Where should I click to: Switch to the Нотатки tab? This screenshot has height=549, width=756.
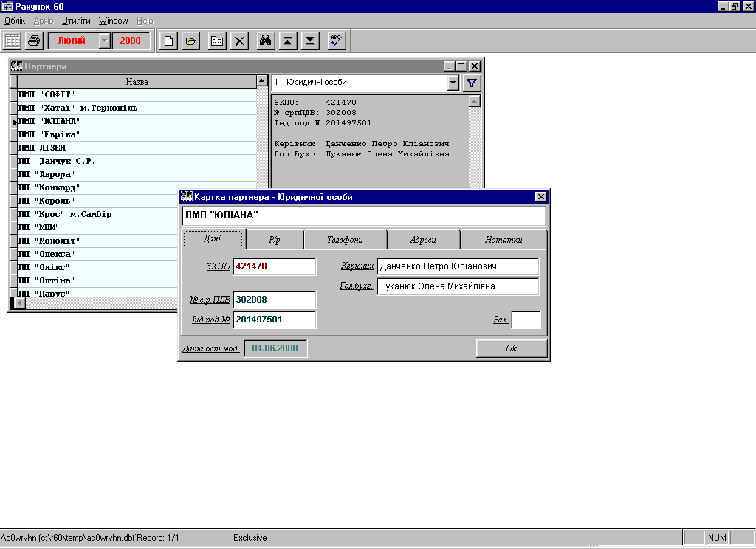click(x=504, y=240)
